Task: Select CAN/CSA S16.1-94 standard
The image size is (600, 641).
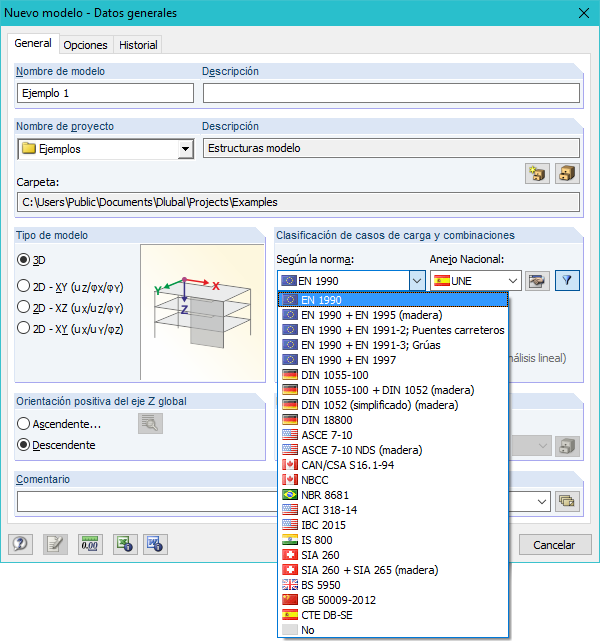Action: point(393,465)
